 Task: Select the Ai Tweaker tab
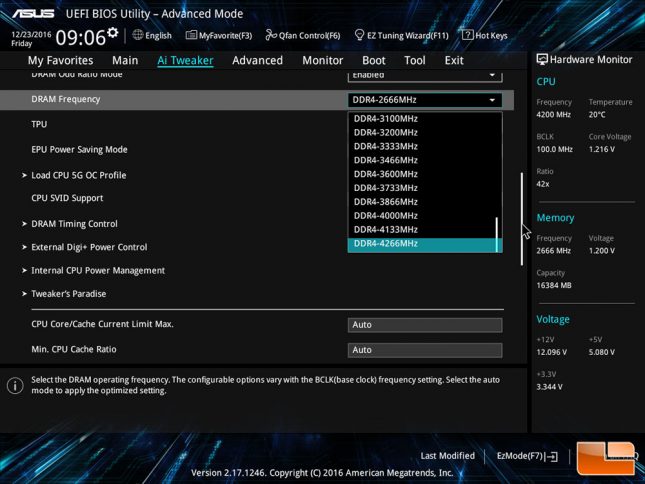point(185,60)
